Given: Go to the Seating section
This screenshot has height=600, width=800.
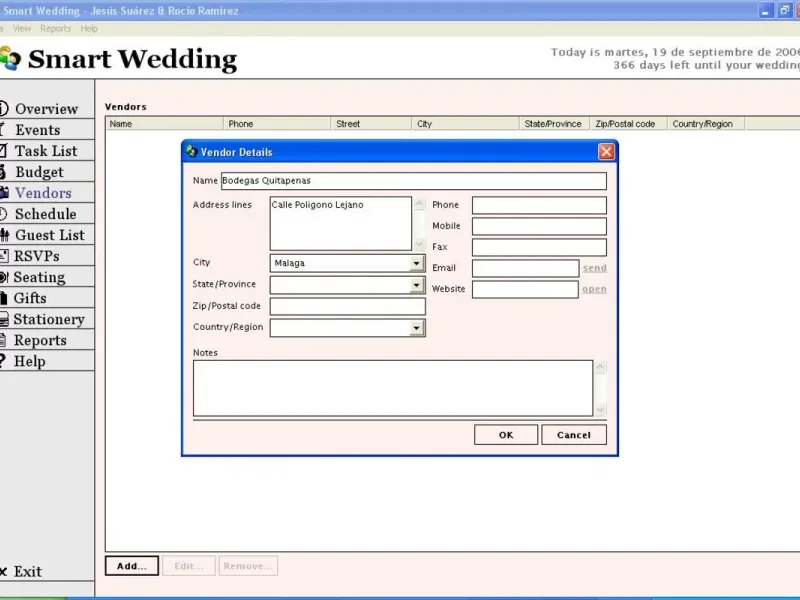Looking at the screenshot, I should [39, 277].
